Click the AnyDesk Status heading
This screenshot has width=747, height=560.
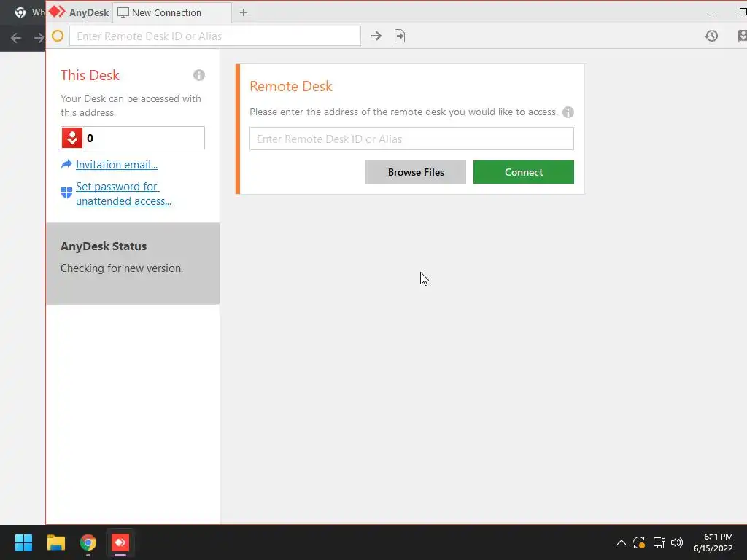[x=104, y=246]
